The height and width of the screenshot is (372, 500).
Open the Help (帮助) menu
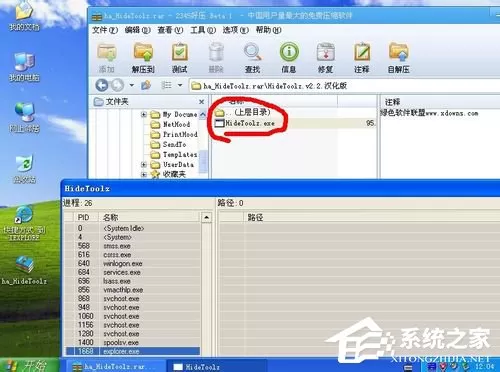pos(268,30)
